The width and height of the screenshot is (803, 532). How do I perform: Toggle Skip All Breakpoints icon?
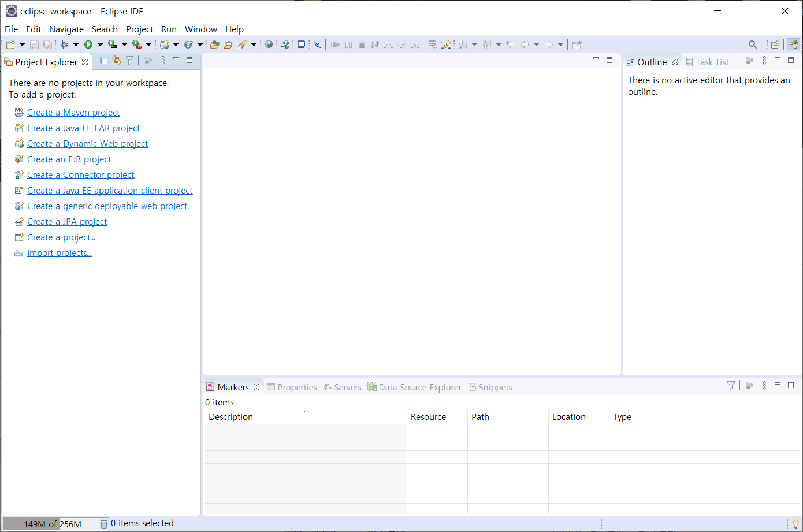click(317, 44)
